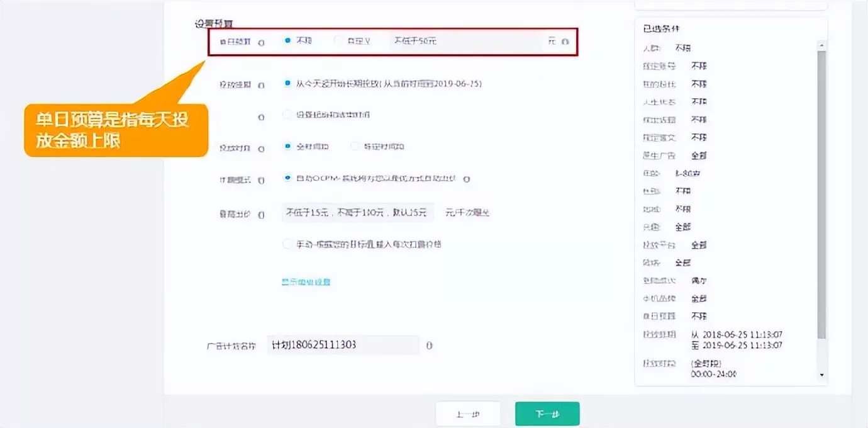Select the 手动 manual bidding radio option
868x428 pixels.
pyautogui.click(x=287, y=244)
